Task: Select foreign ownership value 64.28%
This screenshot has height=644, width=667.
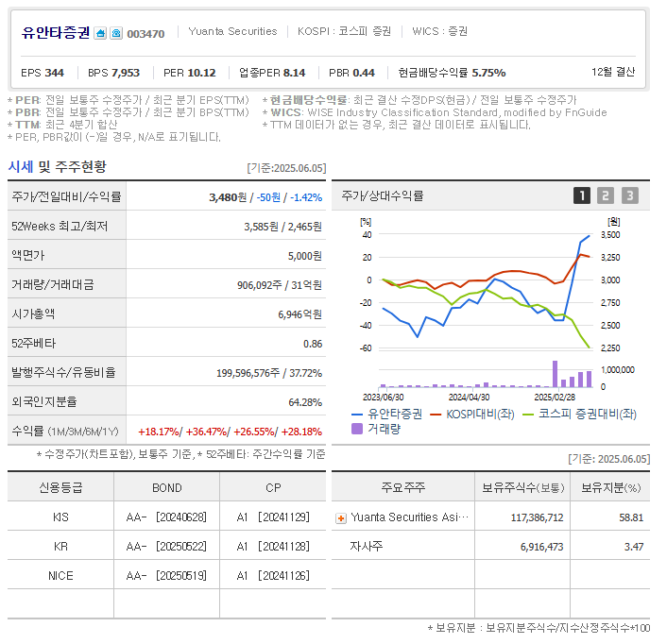Action: [x=305, y=402]
